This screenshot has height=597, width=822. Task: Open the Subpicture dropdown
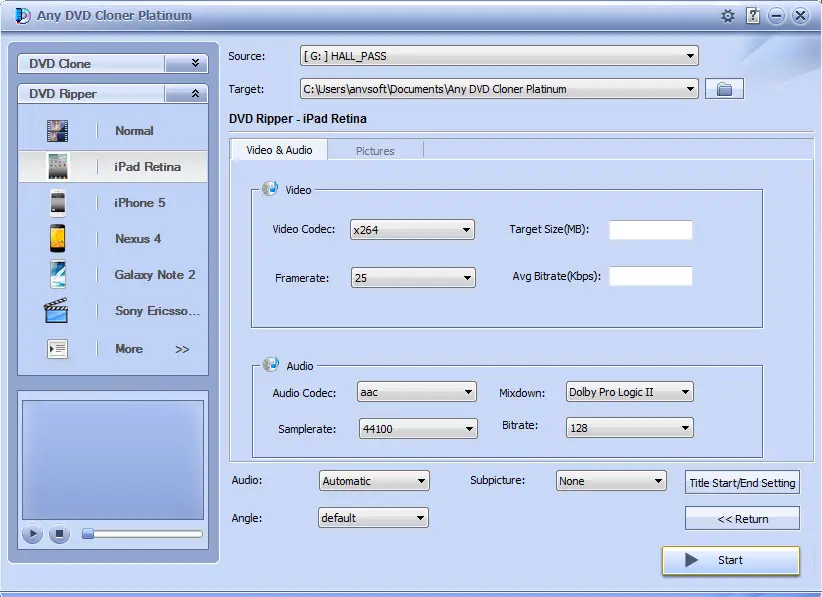pos(611,481)
